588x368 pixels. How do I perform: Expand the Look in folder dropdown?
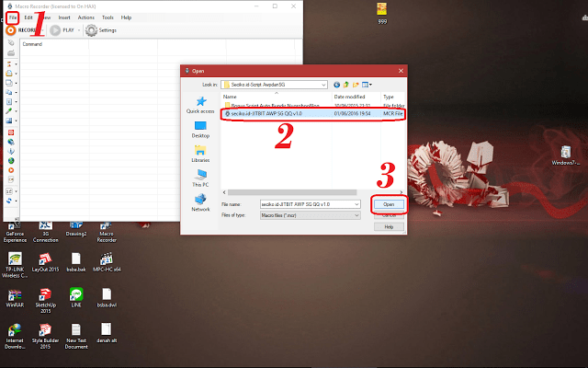click(x=328, y=83)
